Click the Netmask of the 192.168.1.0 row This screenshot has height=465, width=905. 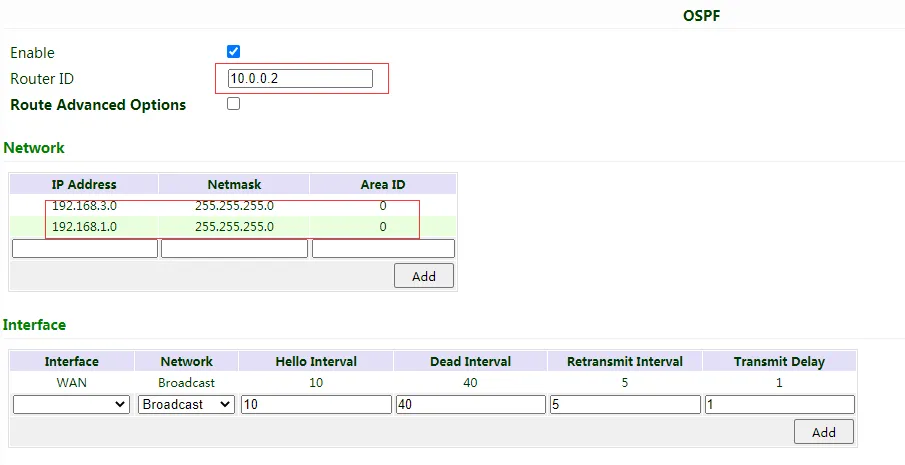[x=234, y=227]
